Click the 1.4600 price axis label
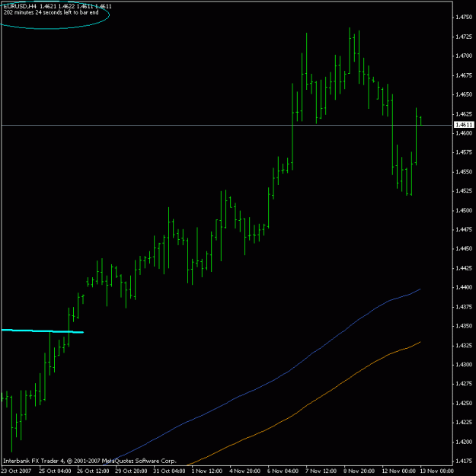The height and width of the screenshot is (476, 476). pyautogui.click(x=464, y=133)
